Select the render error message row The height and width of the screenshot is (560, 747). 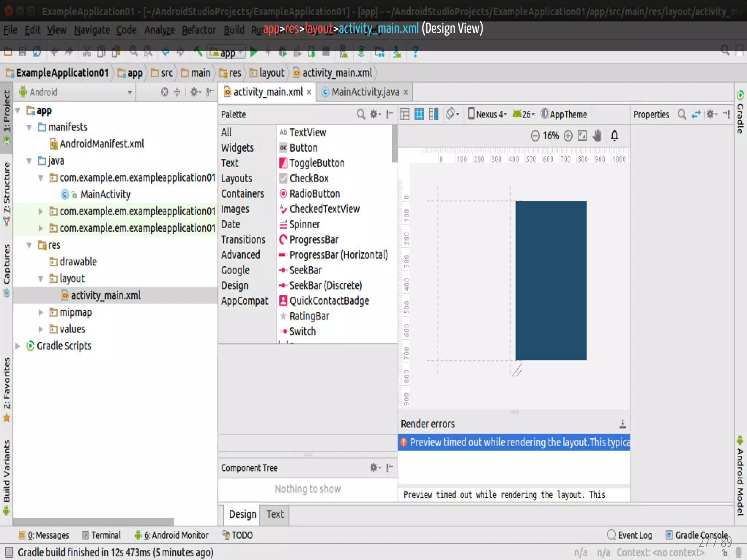(x=514, y=442)
